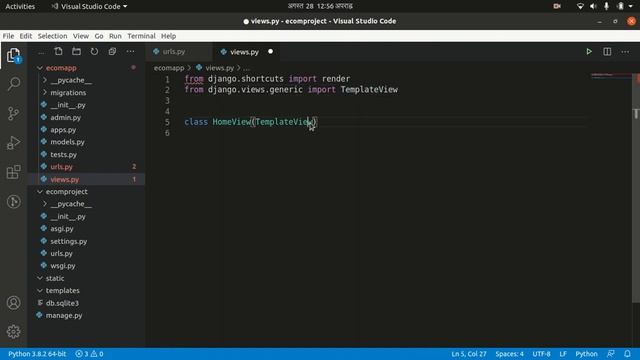
Task: Click the unsaved dot on views.py tab
Action: pyautogui.click(x=271, y=51)
